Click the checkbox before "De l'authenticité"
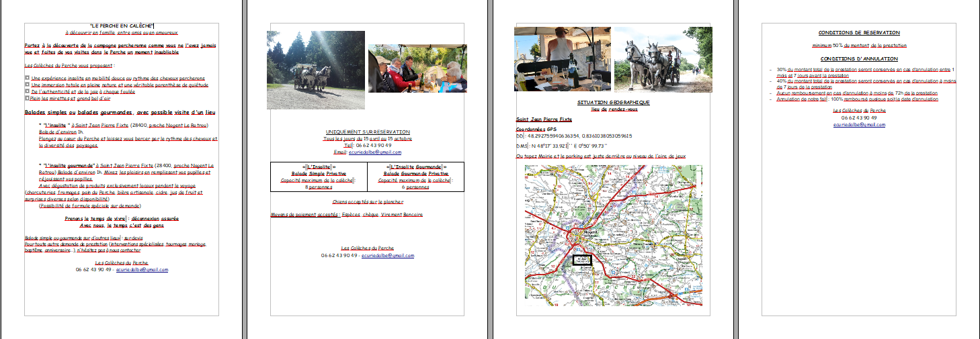The image size is (980, 339). pyautogui.click(x=26, y=91)
